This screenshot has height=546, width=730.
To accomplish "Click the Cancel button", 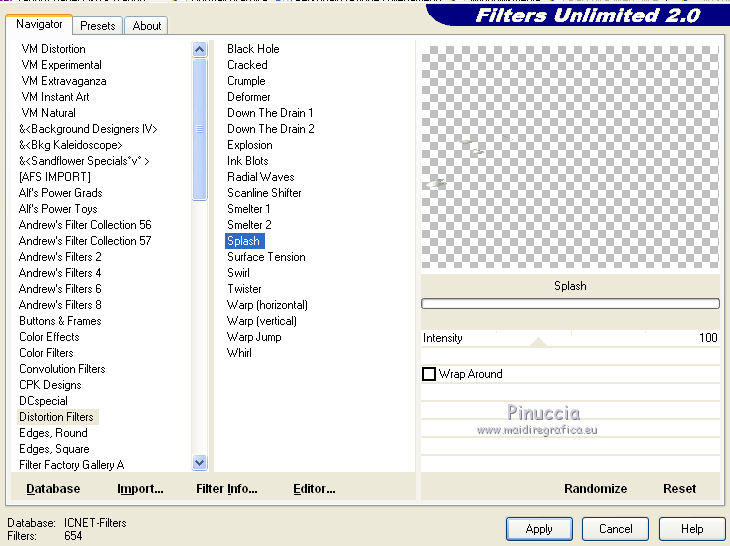I will coord(615,529).
